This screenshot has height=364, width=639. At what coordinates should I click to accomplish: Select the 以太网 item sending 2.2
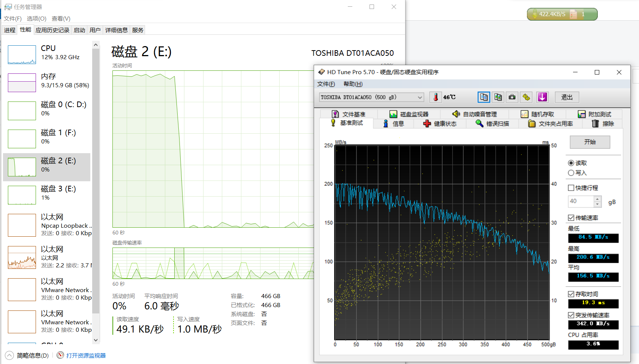coord(47,257)
